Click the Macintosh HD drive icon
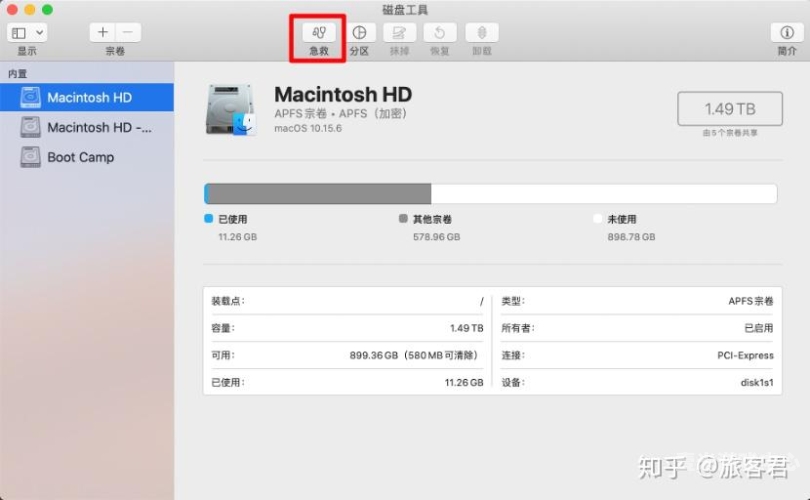810x500 pixels. (x=230, y=111)
